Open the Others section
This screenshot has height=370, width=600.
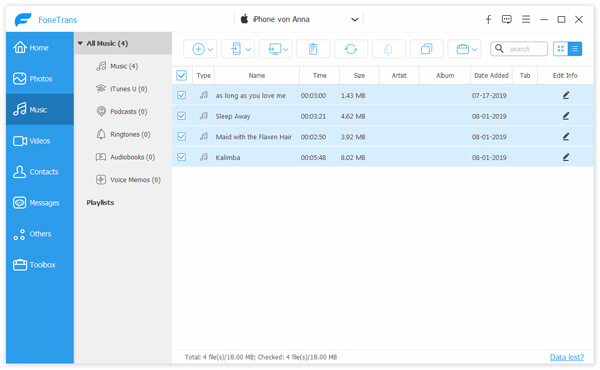(x=40, y=233)
